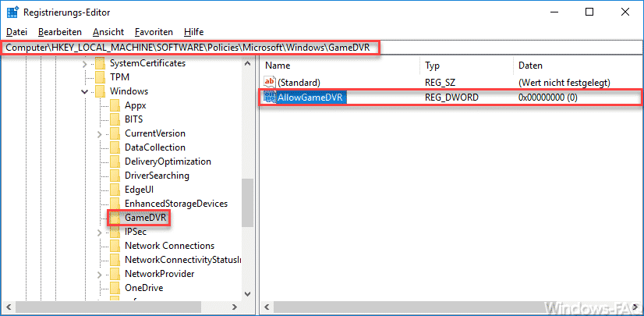
Task: Maximize the Registrierungs-Editor window
Action: pyautogui.click(x=589, y=12)
